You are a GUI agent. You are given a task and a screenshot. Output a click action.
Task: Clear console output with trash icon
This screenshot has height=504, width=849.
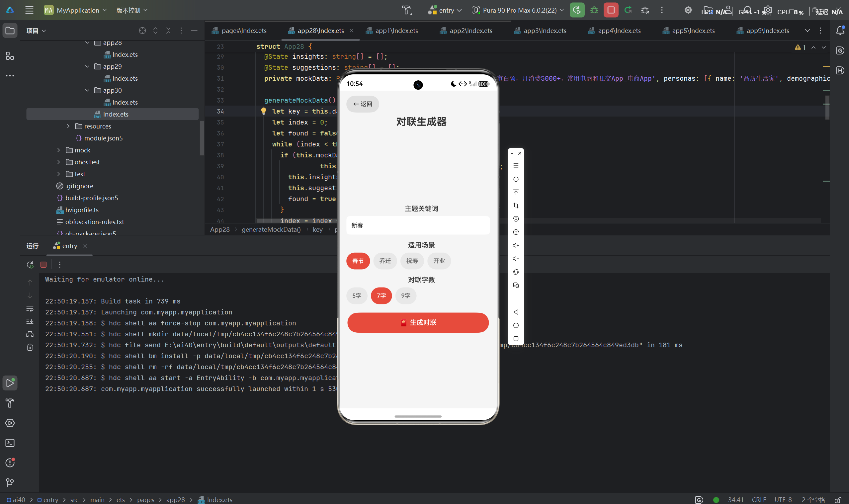[30, 347]
